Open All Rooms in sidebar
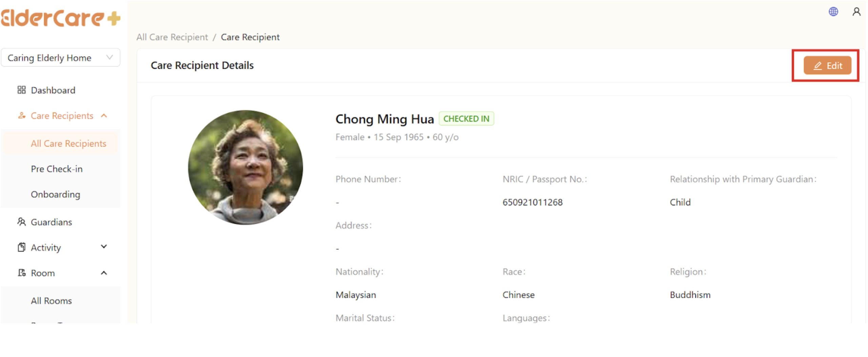 coord(51,301)
